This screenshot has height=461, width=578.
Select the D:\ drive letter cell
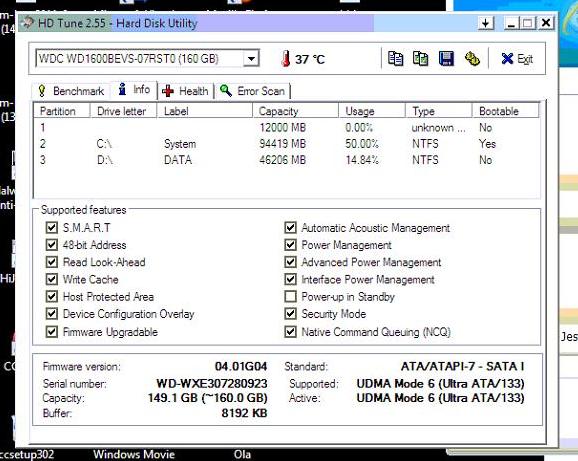[x=105, y=160]
